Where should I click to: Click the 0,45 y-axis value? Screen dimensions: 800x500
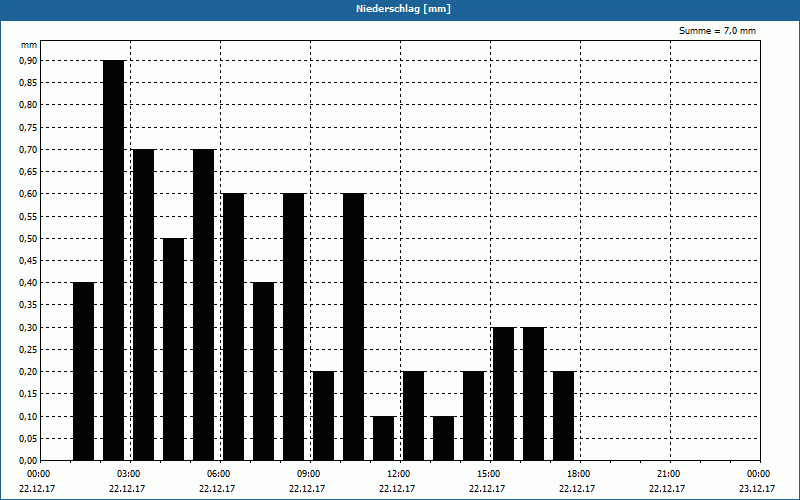pyautogui.click(x=28, y=261)
